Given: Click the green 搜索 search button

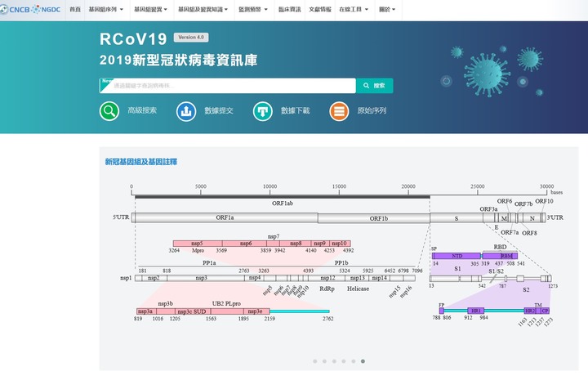Looking at the screenshot, I should point(375,86).
